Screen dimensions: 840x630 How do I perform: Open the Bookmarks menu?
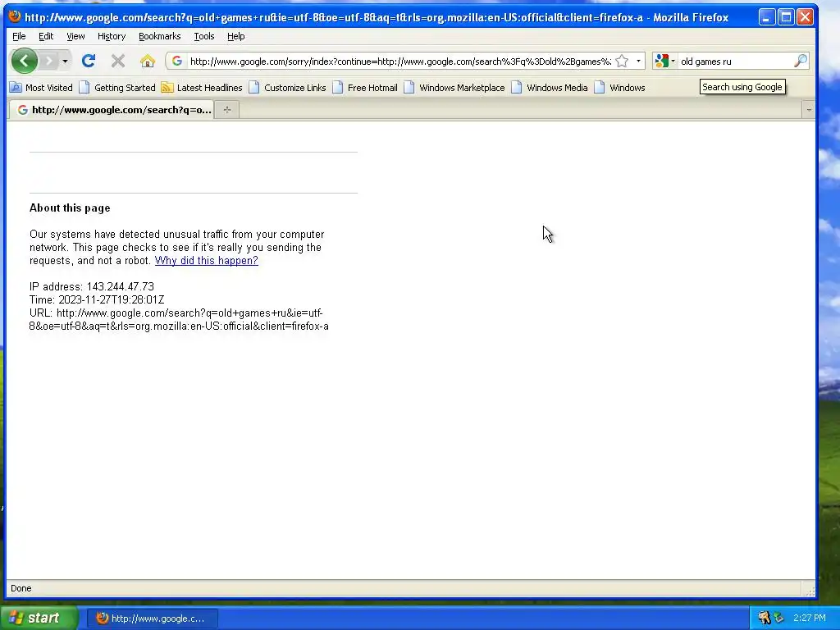coord(160,36)
